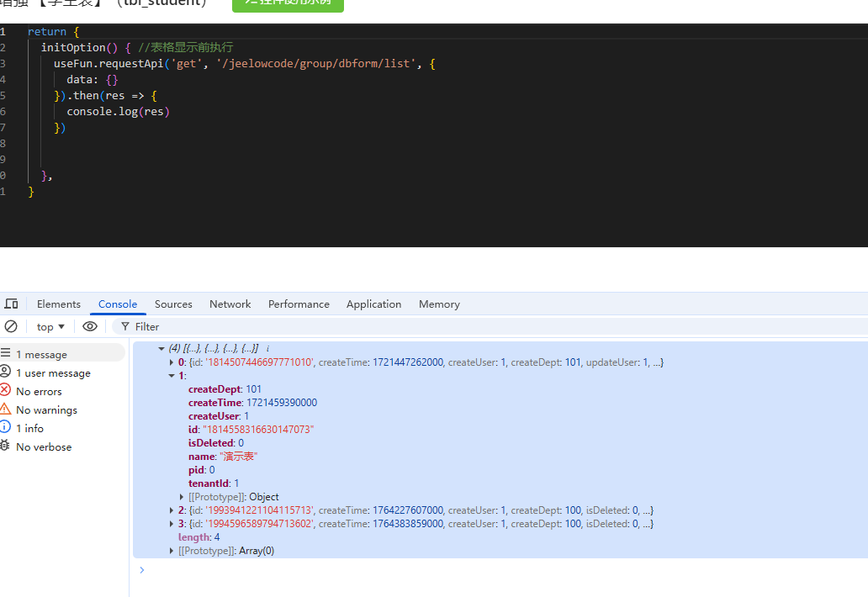
Task: Select the 'No warnings' sidebar filter
Action: pos(45,409)
